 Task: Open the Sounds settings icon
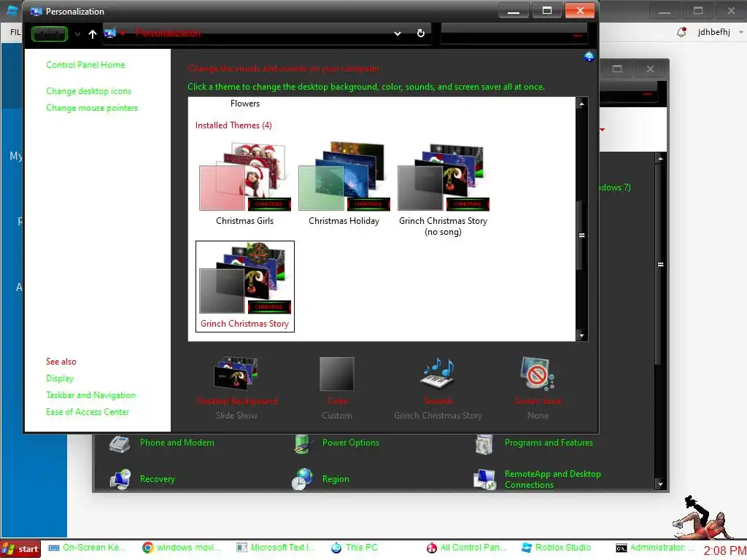(x=438, y=374)
